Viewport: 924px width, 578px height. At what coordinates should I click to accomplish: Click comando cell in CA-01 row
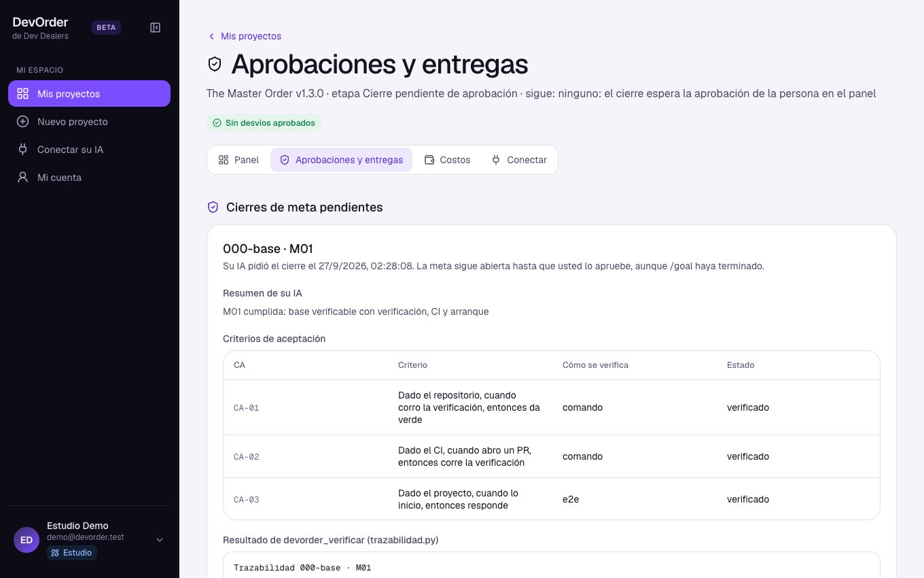(x=582, y=407)
